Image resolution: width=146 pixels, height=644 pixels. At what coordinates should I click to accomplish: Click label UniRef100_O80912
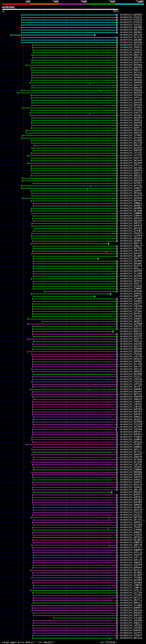tap(131, 52)
